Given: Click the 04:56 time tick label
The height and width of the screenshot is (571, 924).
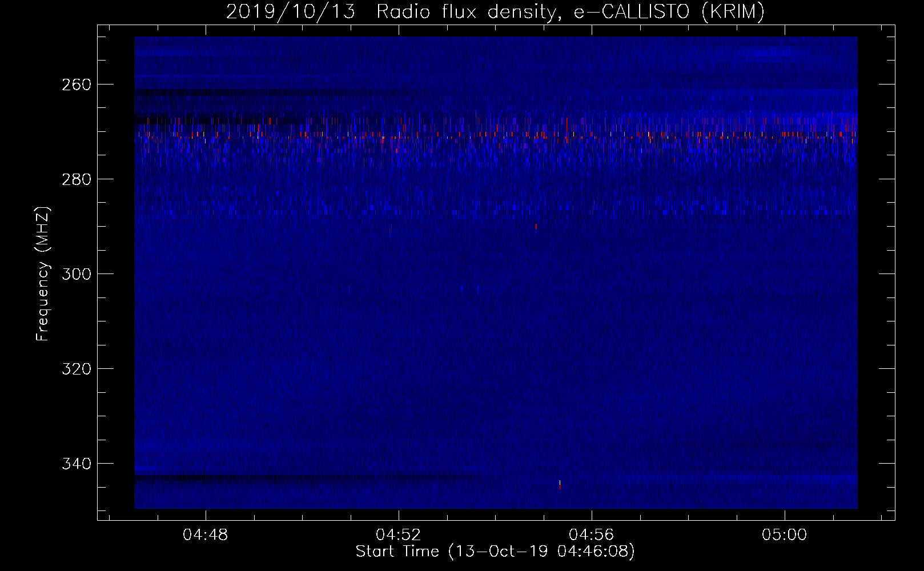Looking at the screenshot, I should [x=591, y=534].
